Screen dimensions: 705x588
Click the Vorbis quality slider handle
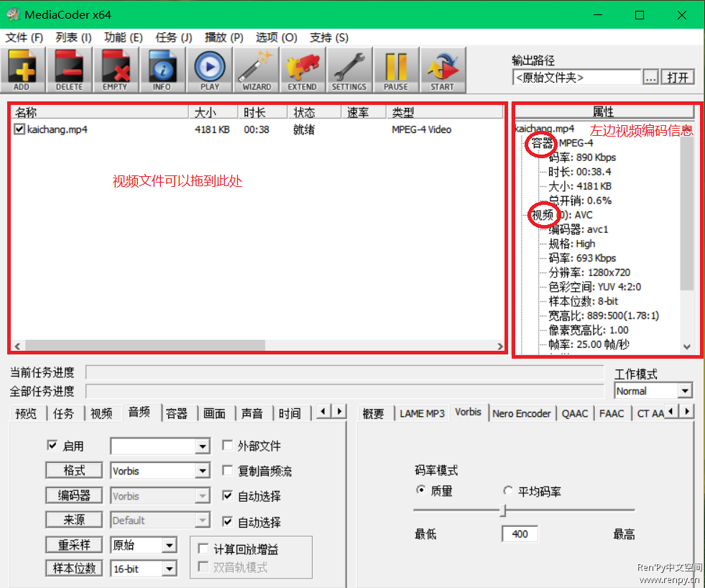pyautogui.click(x=503, y=510)
